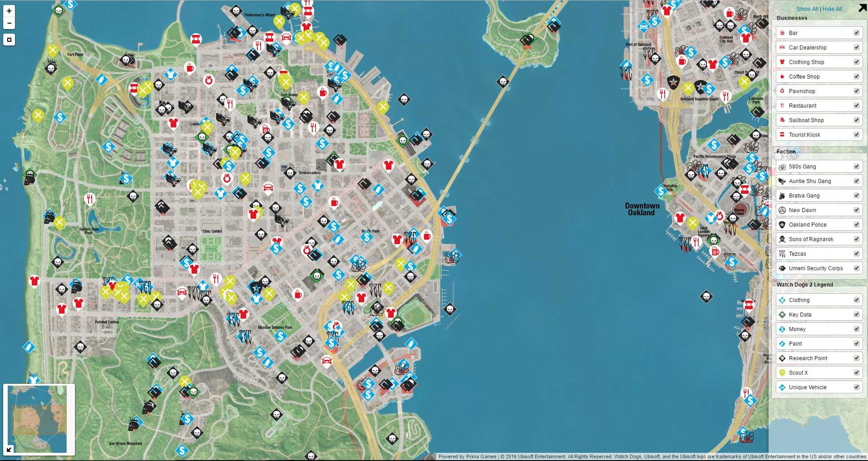
Task: Click the lone skull marker in the bay below Oakland
Action: tap(706, 297)
